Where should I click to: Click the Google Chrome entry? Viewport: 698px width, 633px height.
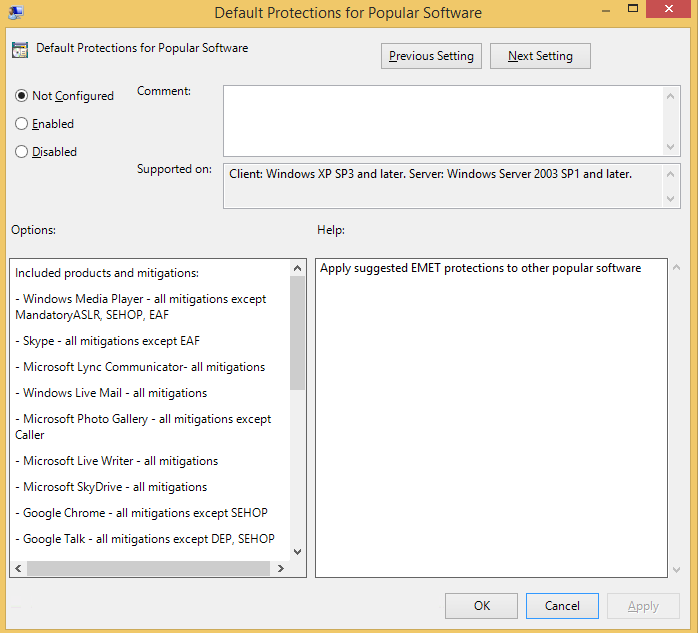[141, 513]
